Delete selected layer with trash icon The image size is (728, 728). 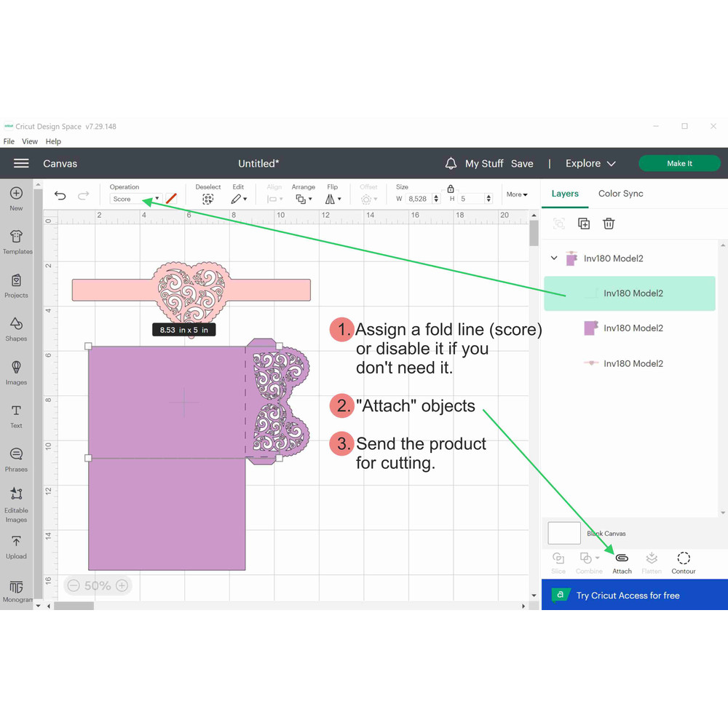tap(609, 224)
